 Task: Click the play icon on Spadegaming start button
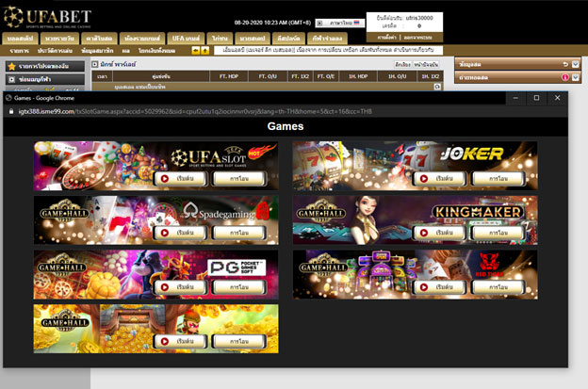click(x=165, y=233)
